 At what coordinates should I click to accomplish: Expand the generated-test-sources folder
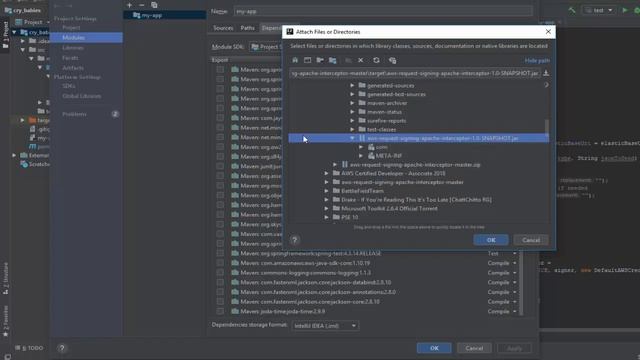pyautogui.click(x=352, y=94)
